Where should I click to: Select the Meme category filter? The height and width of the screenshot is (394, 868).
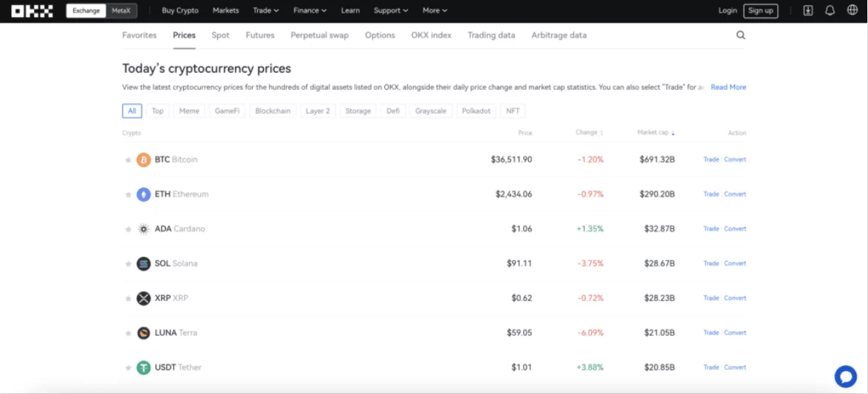pyautogui.click(x=189, y=111)
